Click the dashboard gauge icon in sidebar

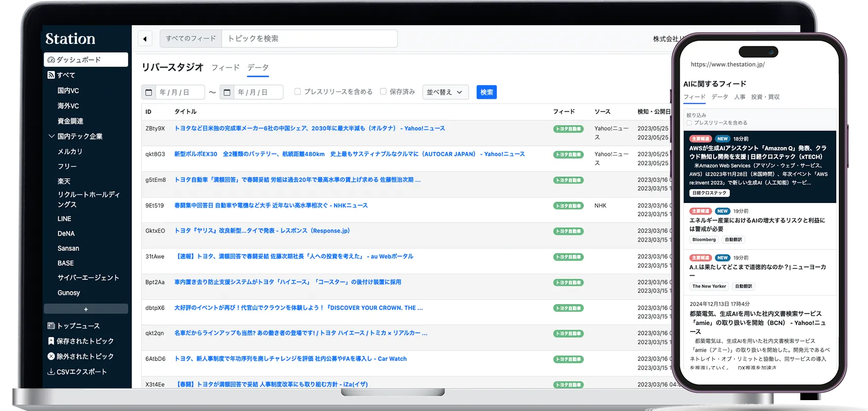point(51,60)
